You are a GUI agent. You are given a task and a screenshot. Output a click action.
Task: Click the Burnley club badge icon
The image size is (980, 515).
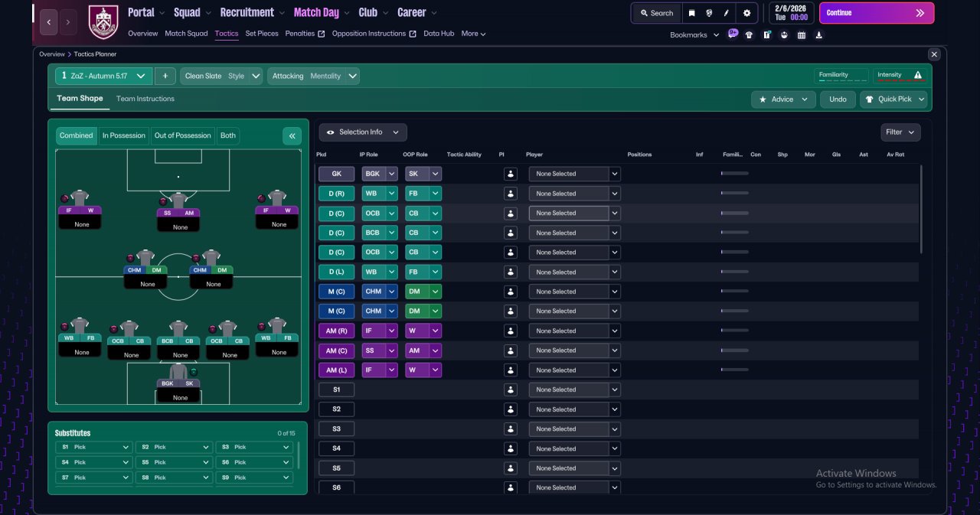[103, 22]
